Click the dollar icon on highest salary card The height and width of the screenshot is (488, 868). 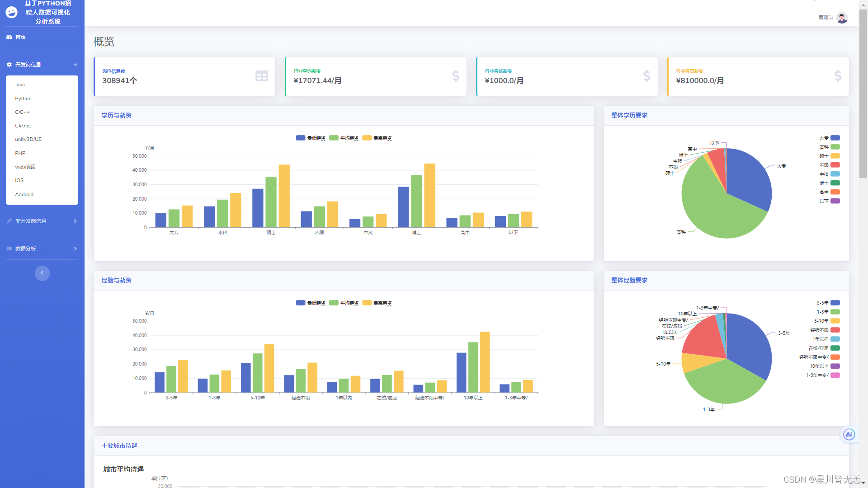(x=838, y=76)
